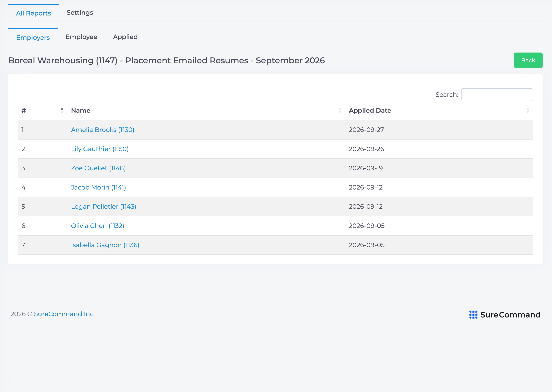The image size is (552, 392).
Task: Sort by the # column arrows
Action: tap(62, 111)
